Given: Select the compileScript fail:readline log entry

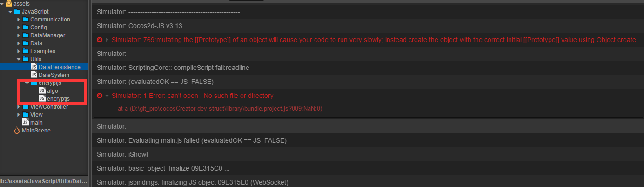Looking at the screenshot, I should point(173,68).
